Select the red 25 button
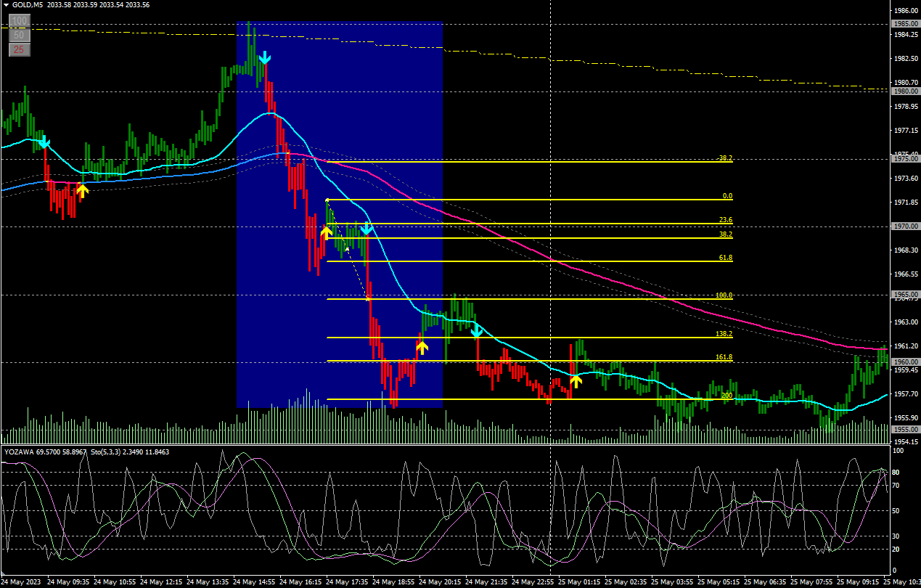The width and height of the screenshot is (921, 588). 20,49
